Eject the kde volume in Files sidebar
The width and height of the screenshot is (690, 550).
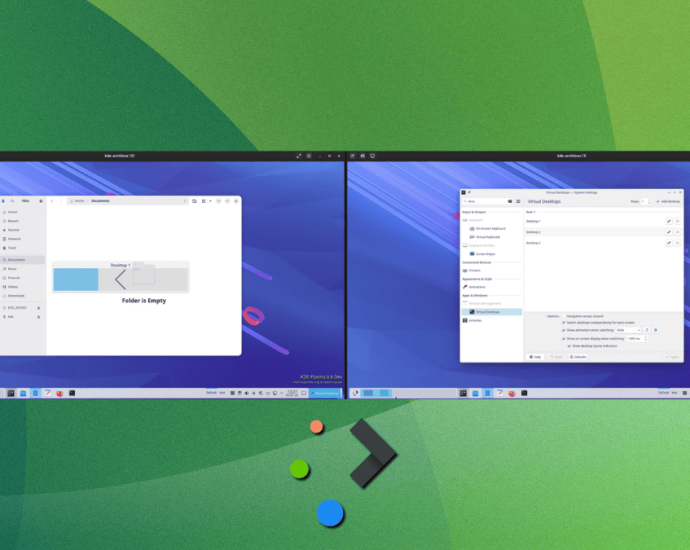[39, 317]
